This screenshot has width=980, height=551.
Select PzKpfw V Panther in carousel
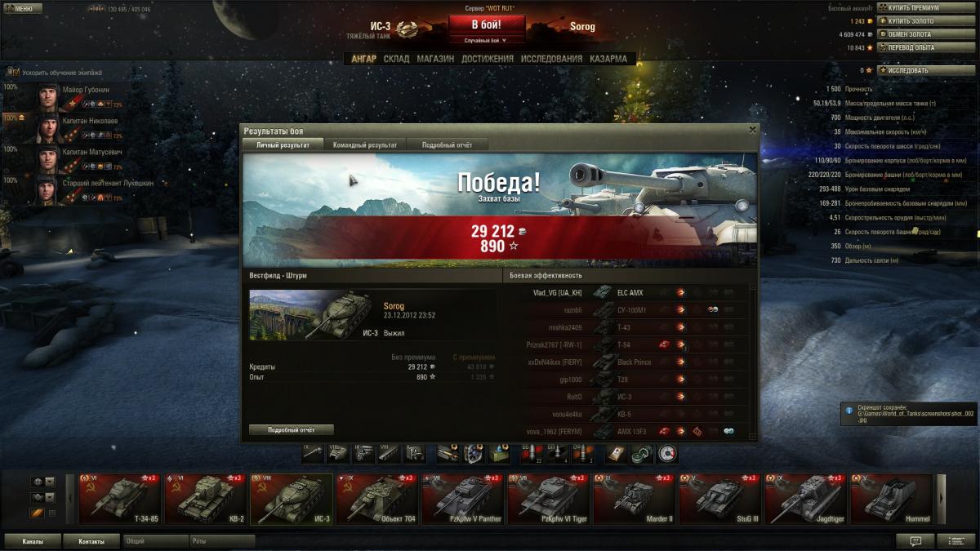[463, 500]
